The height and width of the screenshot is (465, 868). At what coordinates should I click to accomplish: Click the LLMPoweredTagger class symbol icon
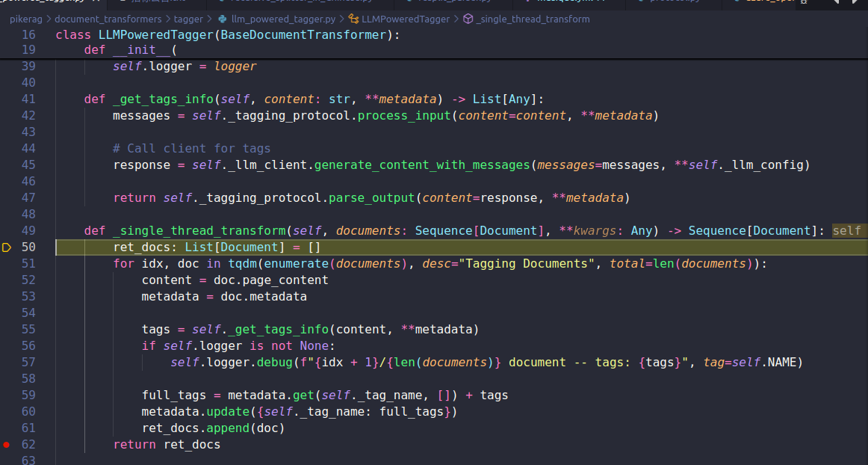pyautogui.click(x=354, y=19)
